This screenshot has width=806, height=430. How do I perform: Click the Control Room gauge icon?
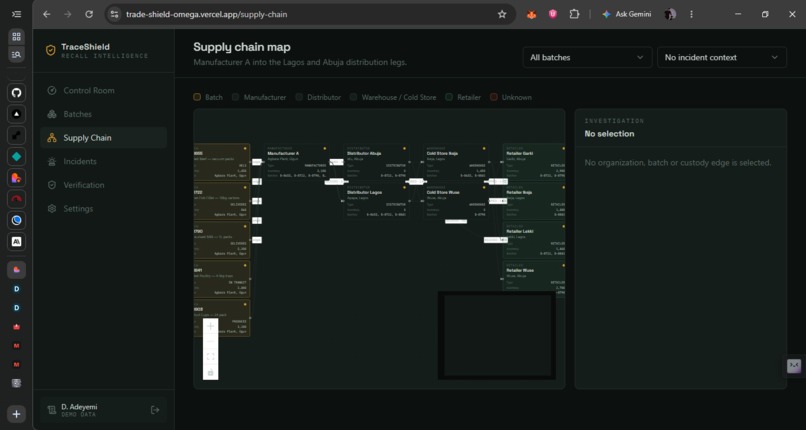[51, 90]
